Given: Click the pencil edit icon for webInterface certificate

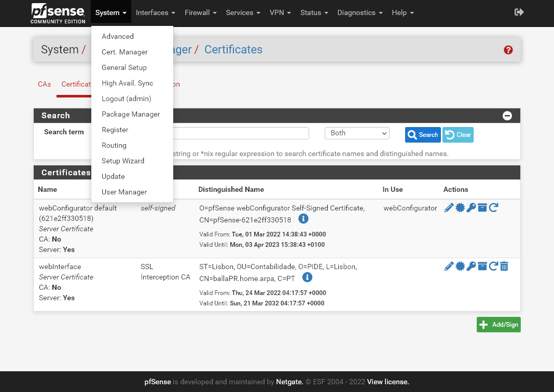Looking at the screenshot, I should point(449,267).
